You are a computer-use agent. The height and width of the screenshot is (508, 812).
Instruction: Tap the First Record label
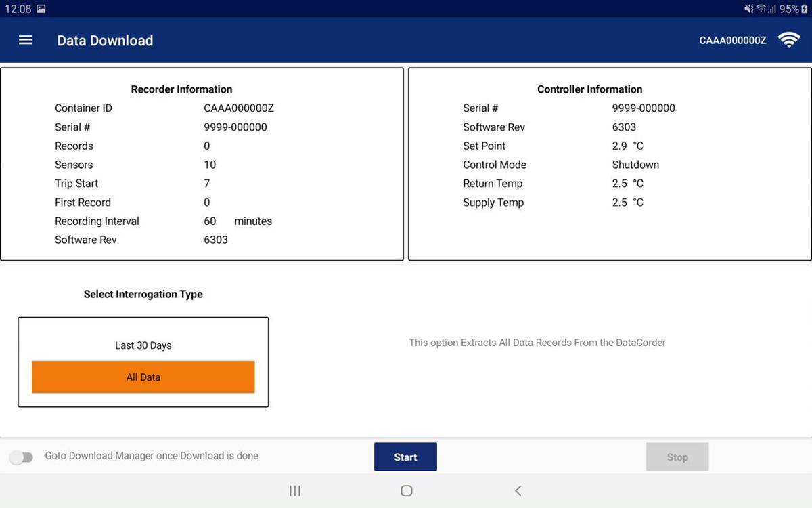tap(83, 203)
